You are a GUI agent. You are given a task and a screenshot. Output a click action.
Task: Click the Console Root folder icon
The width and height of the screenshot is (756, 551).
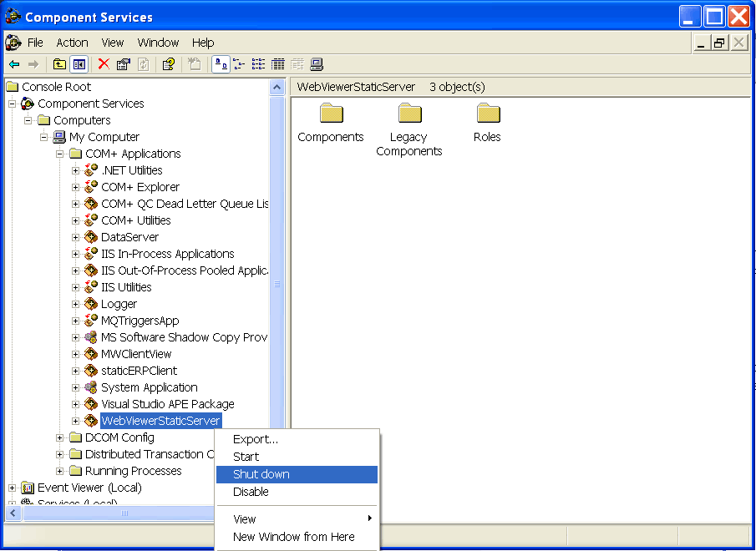point(12,87)
